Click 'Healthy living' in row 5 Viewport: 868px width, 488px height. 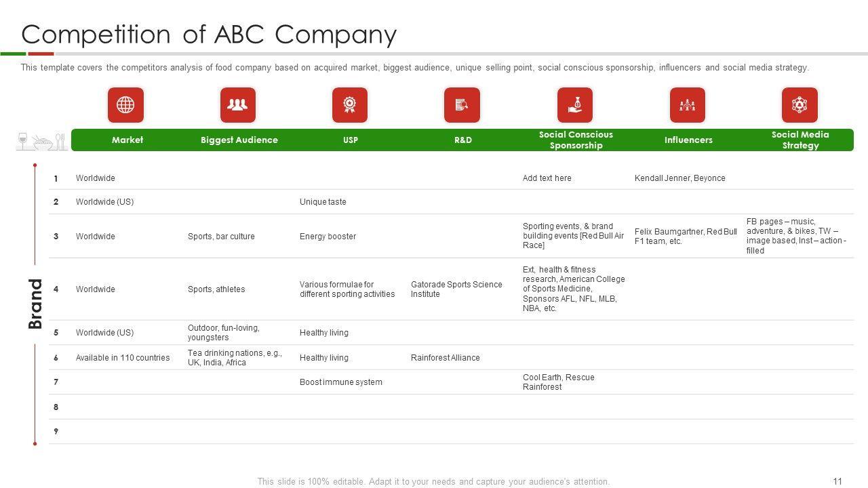(x=324, y=333)
